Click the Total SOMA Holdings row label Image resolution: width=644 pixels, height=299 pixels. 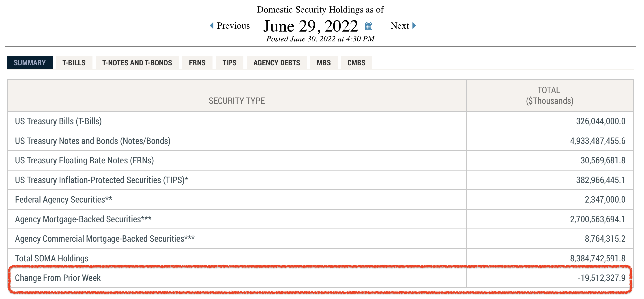coord(52,258)
